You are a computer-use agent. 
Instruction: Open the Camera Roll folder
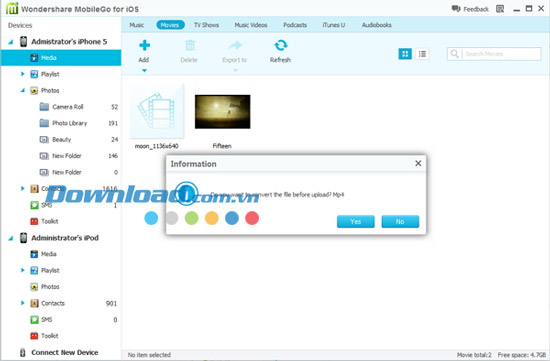[x=68, y=107]
